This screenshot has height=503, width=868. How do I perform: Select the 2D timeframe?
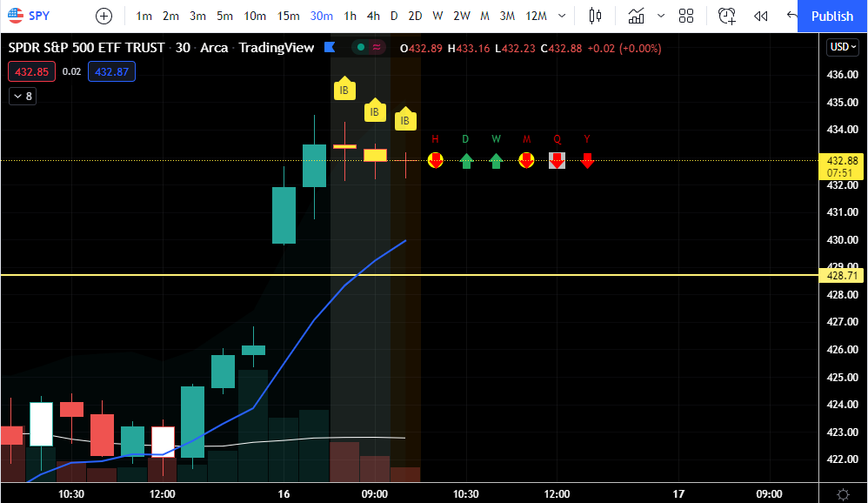pyautogui.click(x=415, y=16)
